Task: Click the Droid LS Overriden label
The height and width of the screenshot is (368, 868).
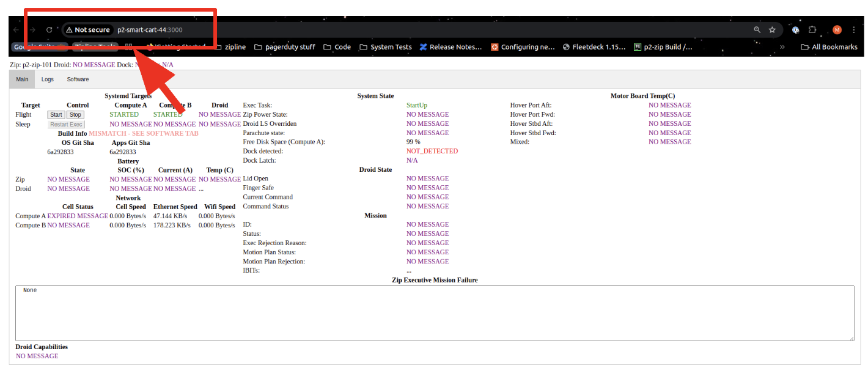Action: 270,123
